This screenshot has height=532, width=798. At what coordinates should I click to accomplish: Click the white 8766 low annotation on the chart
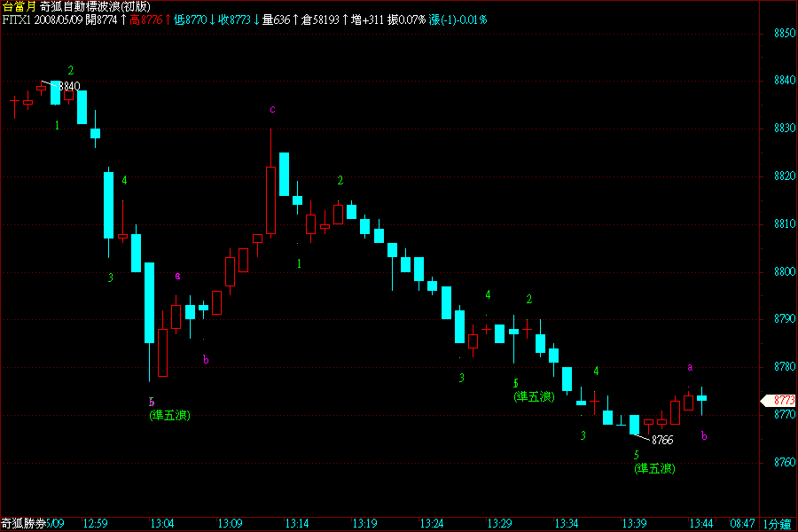pos(662,441)
